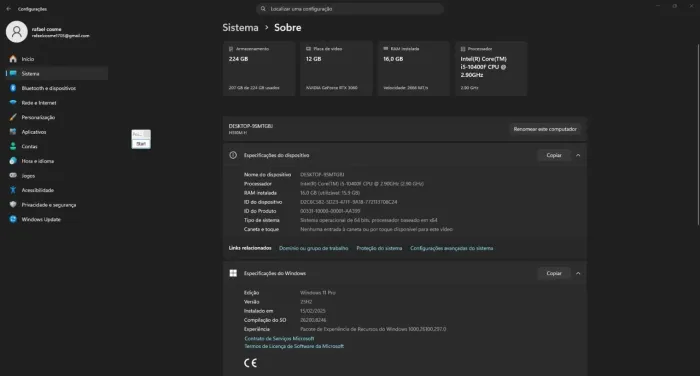Select Sistema in the sidebar

57,74
